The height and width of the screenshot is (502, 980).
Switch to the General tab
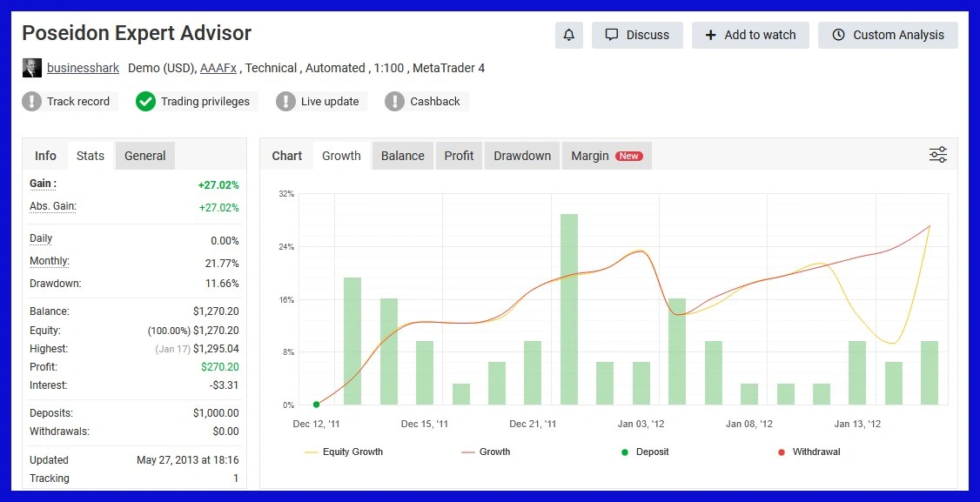[x=144, y=156]
